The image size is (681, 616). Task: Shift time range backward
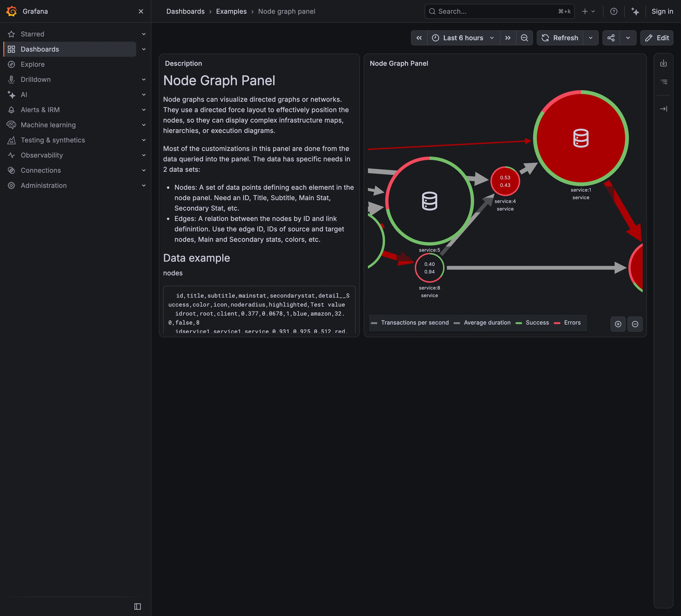(419, 38)
